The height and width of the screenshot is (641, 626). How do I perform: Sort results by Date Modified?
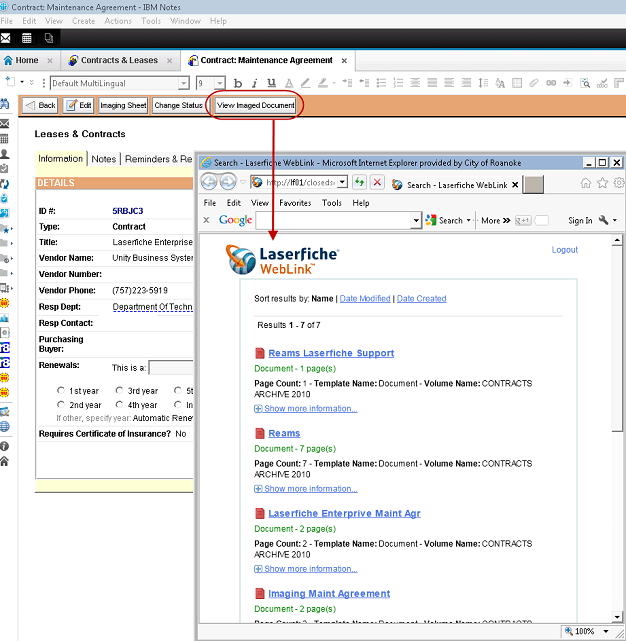pyautogui.click(x=365, y=299)
